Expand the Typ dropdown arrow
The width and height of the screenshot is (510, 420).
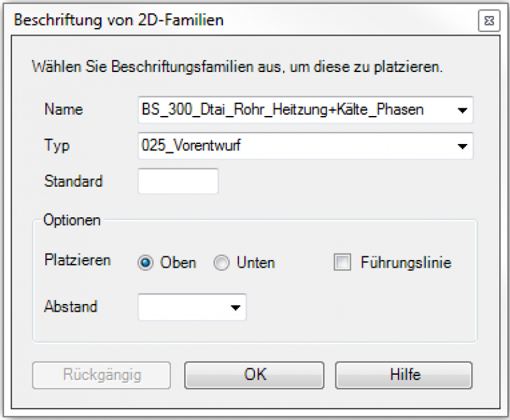coord(462,146)
